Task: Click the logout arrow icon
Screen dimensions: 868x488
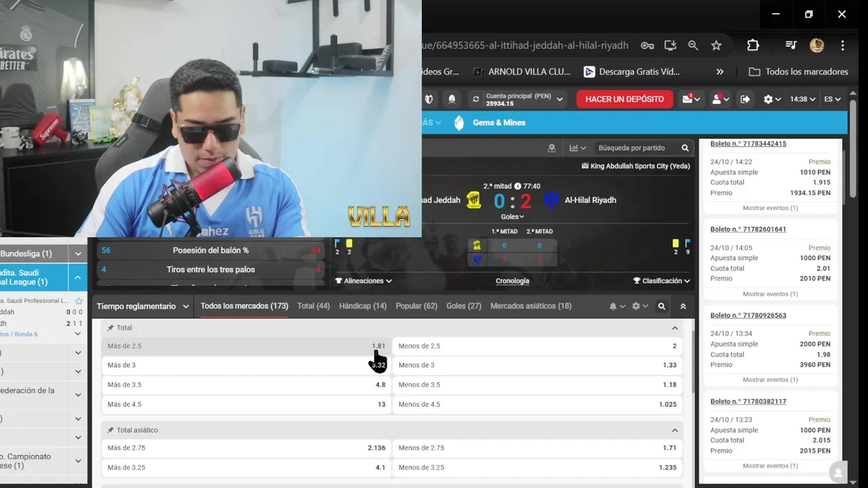Action: click(x=745, y=99)
